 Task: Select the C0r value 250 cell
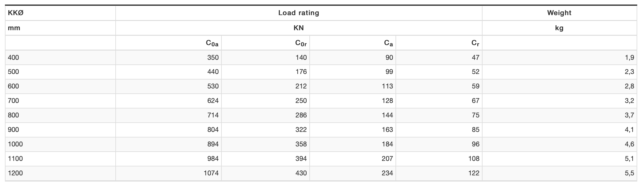[265, 101]
